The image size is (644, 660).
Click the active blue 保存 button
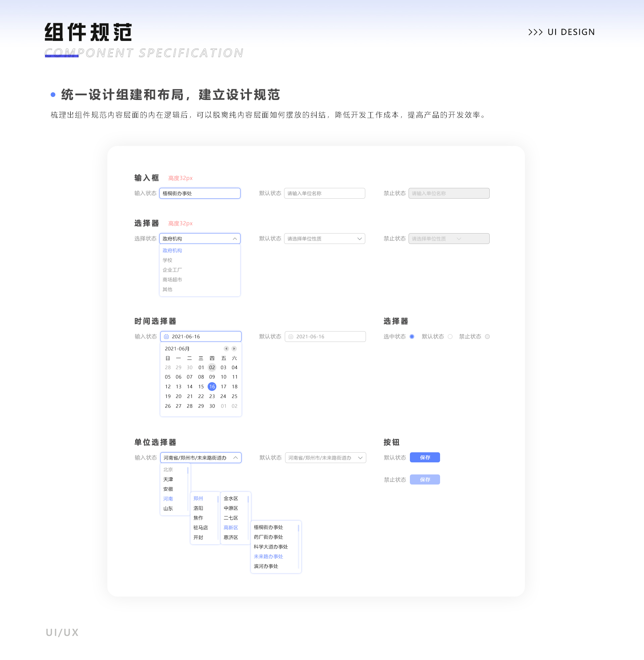tap(425, 458)
